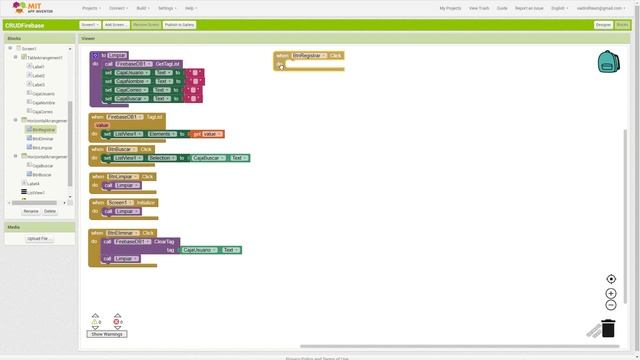The image size is (640, 360).
Task: Click the CajaUsuario textbox icon in the tree
Action: pos(29,93)
